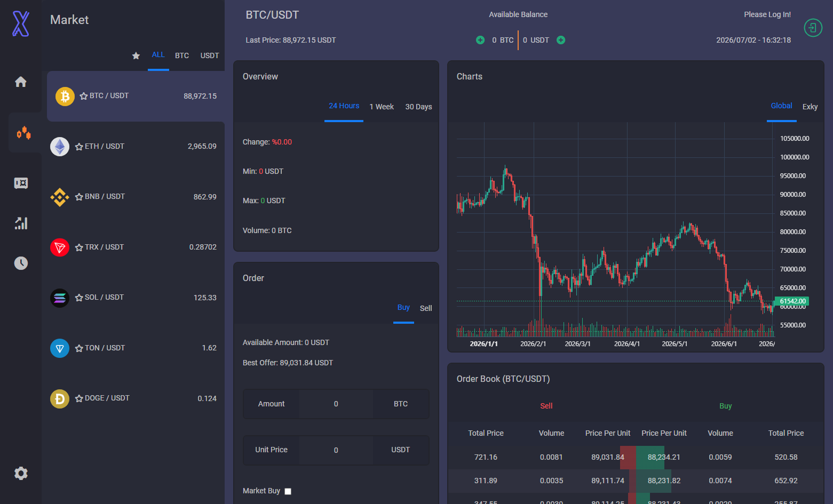Viewport: 833px width, 504px height.
Task: Click the Bitcoin coin logo
Action: coord(65,97)
